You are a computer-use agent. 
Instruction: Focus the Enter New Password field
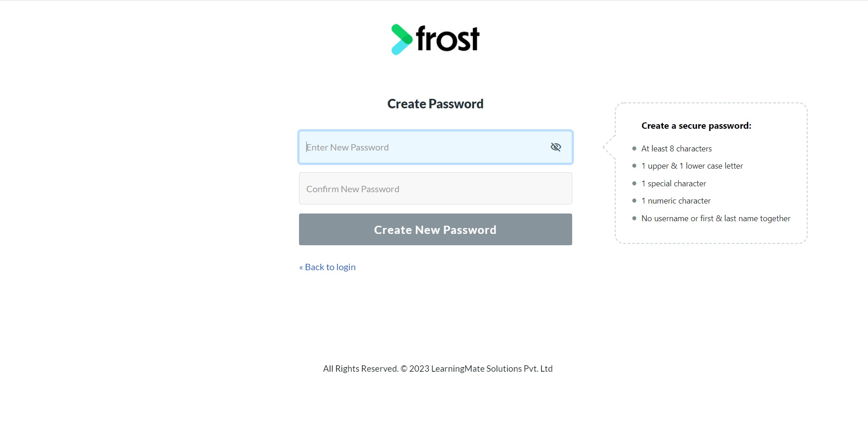[436, 147]
